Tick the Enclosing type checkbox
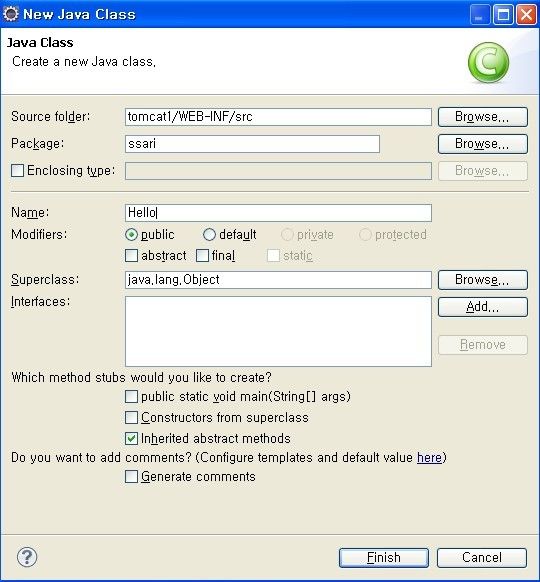 pyautogui.click(x=17, y=171)
